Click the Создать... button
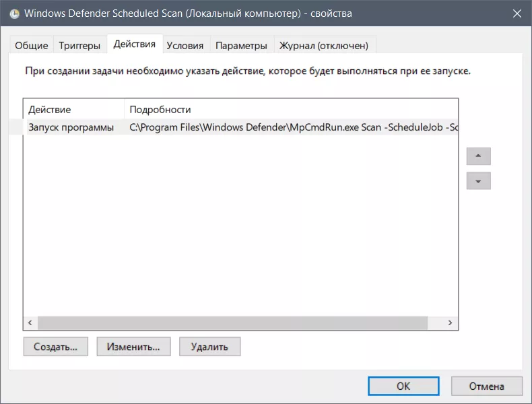Screen dimensions: 532x404 [x=56, y=347]
